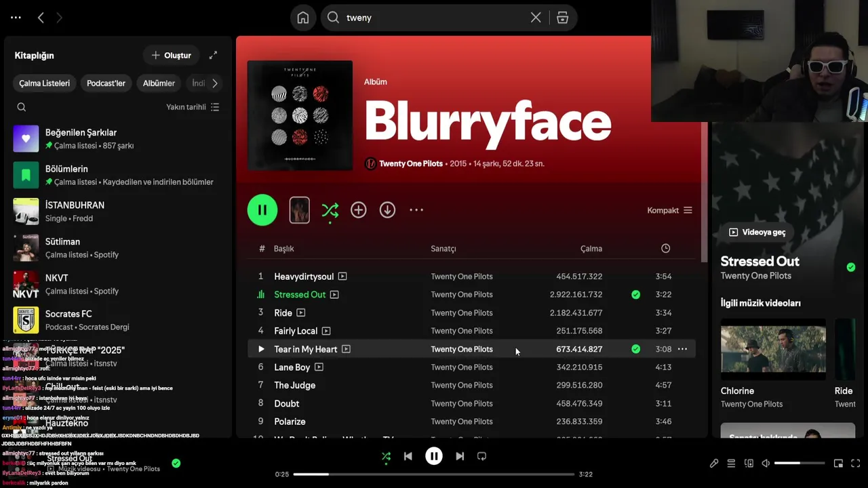
Task: Open the Sütliman playlist
Action: click(x=117, y=247)
